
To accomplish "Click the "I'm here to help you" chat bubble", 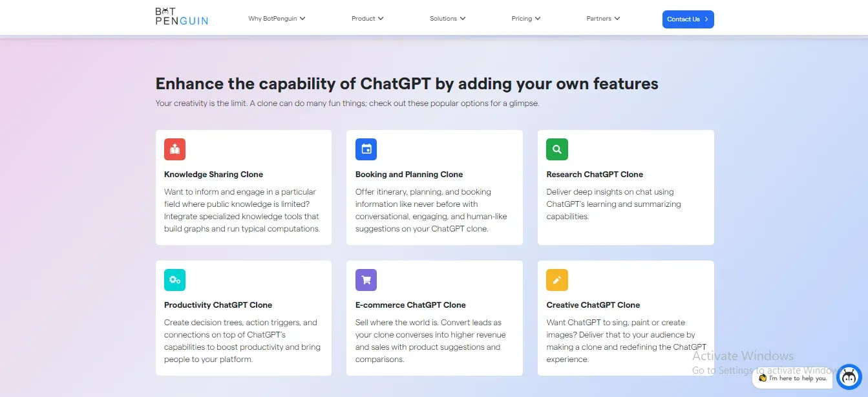I will pos(792,378).
